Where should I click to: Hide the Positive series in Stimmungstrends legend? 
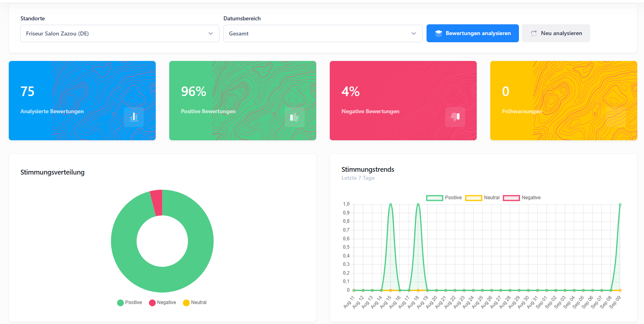coord(453,198)
